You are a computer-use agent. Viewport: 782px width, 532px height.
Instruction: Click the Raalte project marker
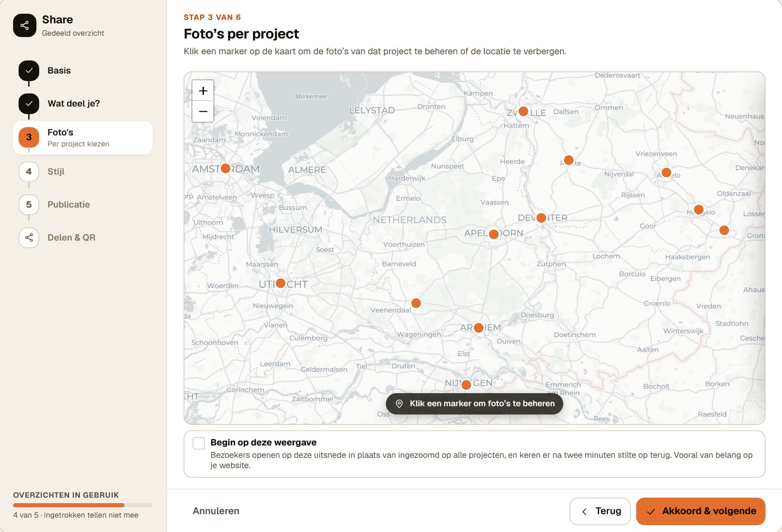(568, 160)
